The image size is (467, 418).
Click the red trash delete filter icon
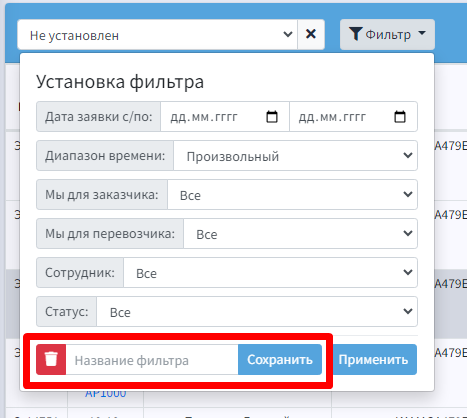click(x=51, y=359)
